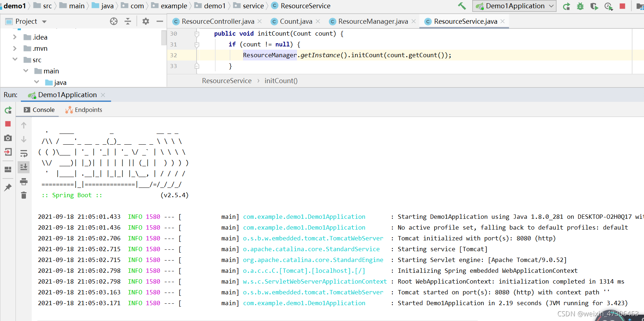Open the Demo1Application run configuration dropdown
The image size is (644, 321).
pyautogui.click(x=514, y=6)
